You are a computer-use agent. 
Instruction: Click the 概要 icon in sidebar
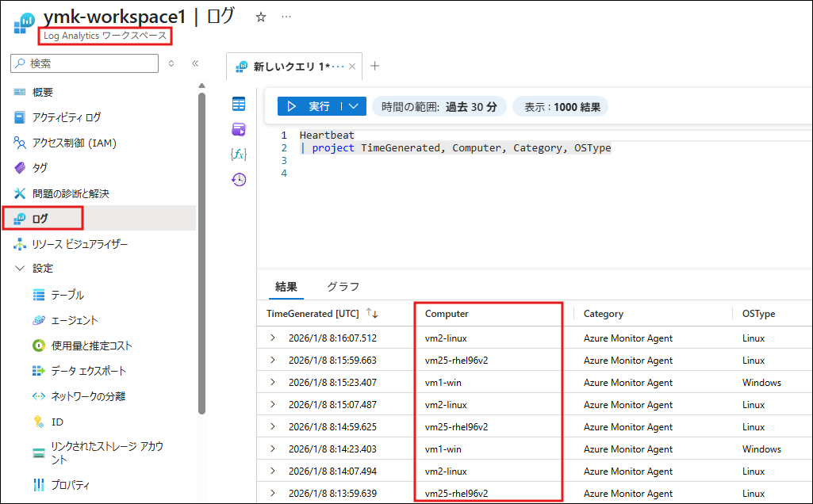(20, 92)
